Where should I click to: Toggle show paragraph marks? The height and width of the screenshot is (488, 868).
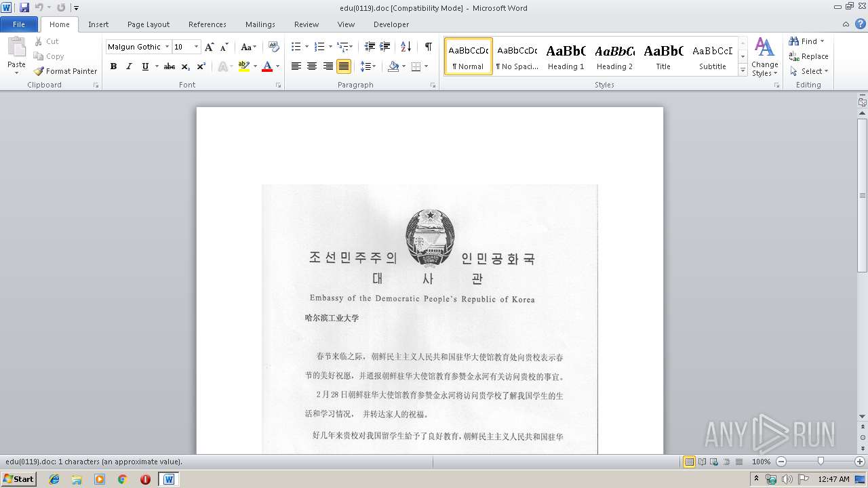(x=429, y=47)
